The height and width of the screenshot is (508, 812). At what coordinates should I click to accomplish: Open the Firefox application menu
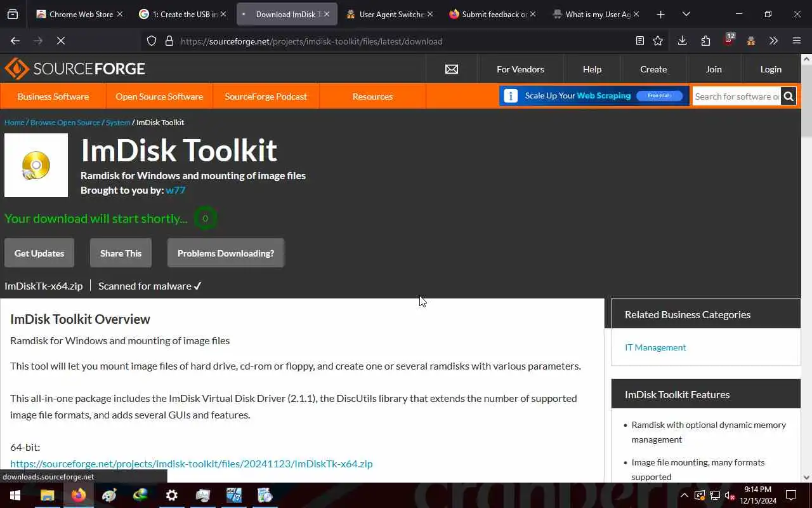[797, 41]
